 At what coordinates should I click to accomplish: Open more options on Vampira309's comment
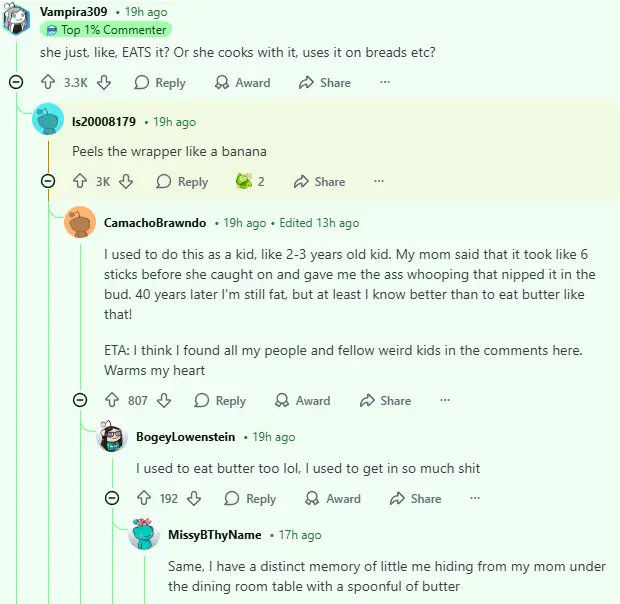[x=385, y=83]
